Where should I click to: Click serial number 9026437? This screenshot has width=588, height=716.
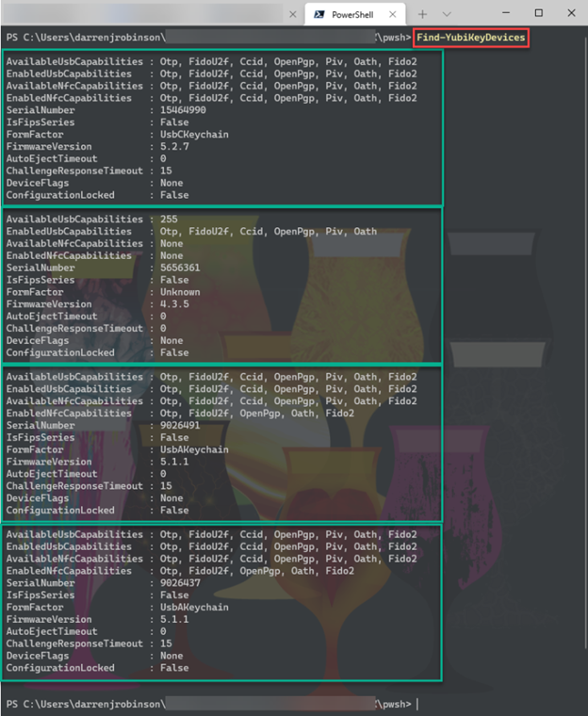tap(180, 582)
